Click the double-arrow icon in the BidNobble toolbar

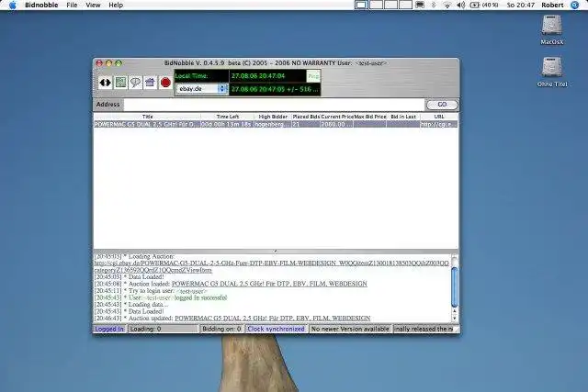106,82
